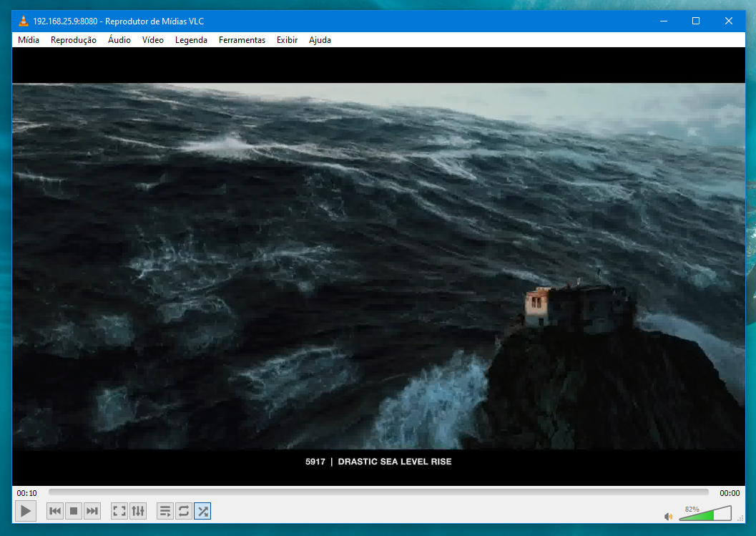756x536 pixels.
Task: Skip to previous media item
Action: pos(55,511)
